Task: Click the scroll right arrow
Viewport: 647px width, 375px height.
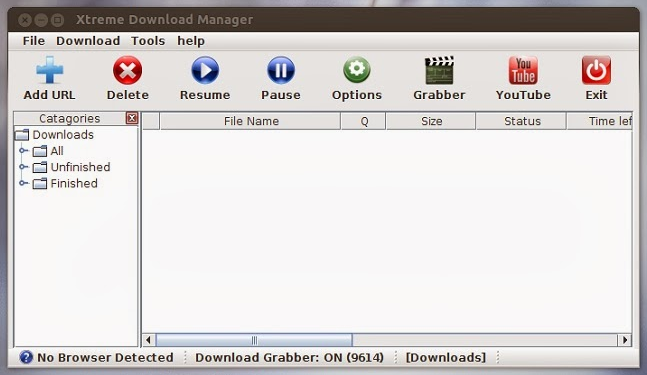Action: (625, 340)
